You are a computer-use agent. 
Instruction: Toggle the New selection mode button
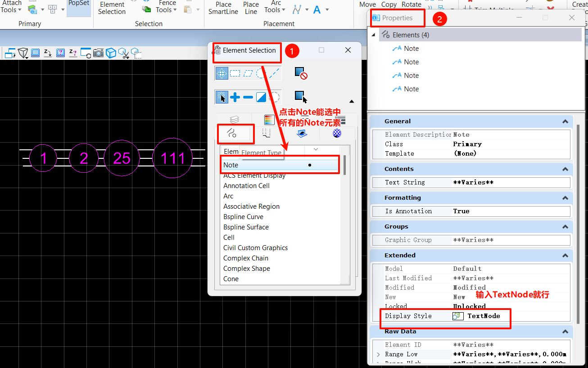pyautogui.click(x=222, y=97)
